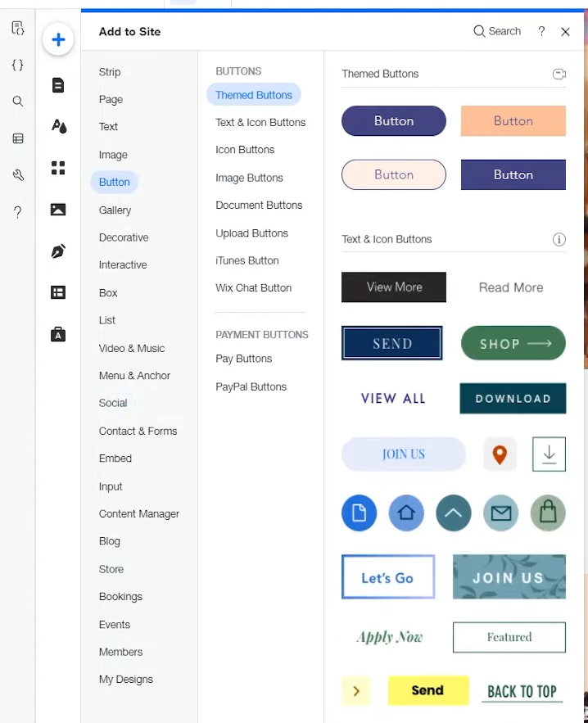Click the curly braces code icon
The width and height of the screenshot is (588, 723).
click(17, 65)
